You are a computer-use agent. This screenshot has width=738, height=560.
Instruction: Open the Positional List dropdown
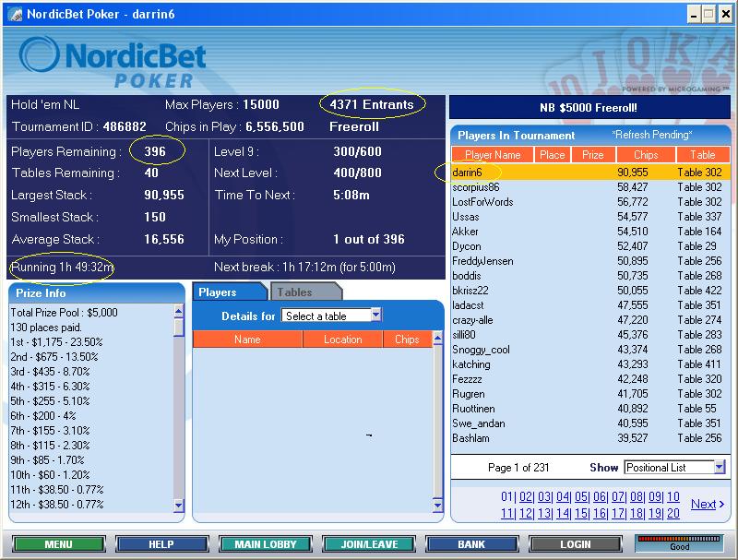[674, 468]
